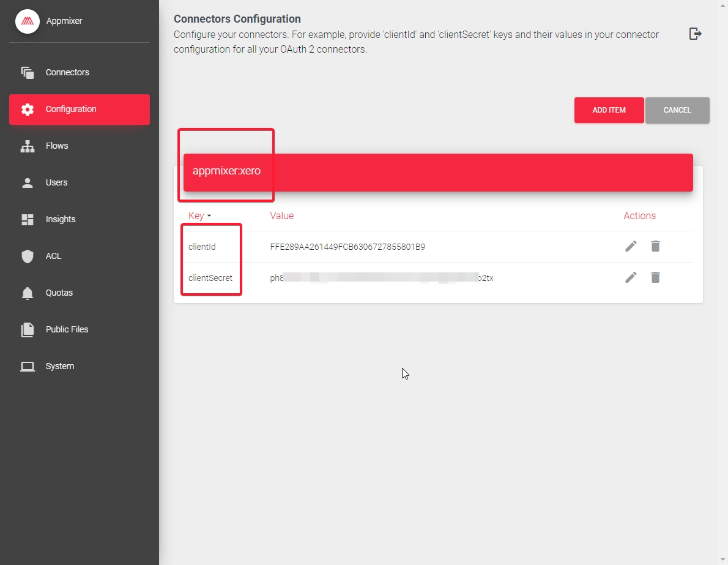Delete the clientSecret entry via trash icon

click(x=655, y=277)
